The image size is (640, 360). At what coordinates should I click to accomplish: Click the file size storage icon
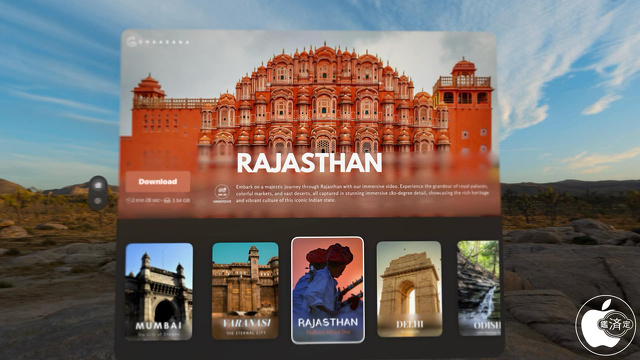pos(167,200)
